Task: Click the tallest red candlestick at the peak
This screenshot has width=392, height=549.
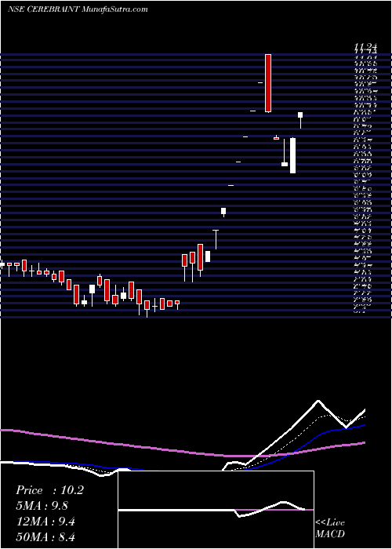Action: pyautogui.click(x=268, y=83)
